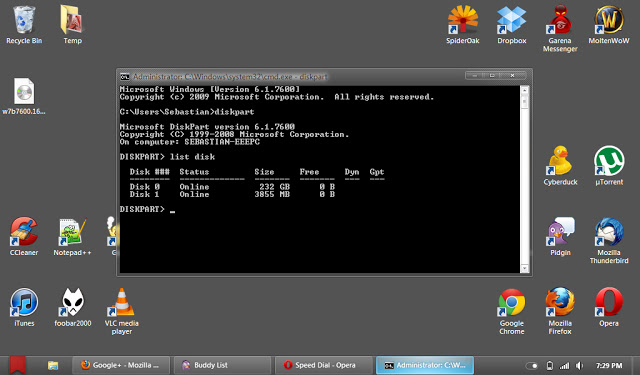Click the cmd window system menu icon
The image size is (640, 375).
[124, 77]
